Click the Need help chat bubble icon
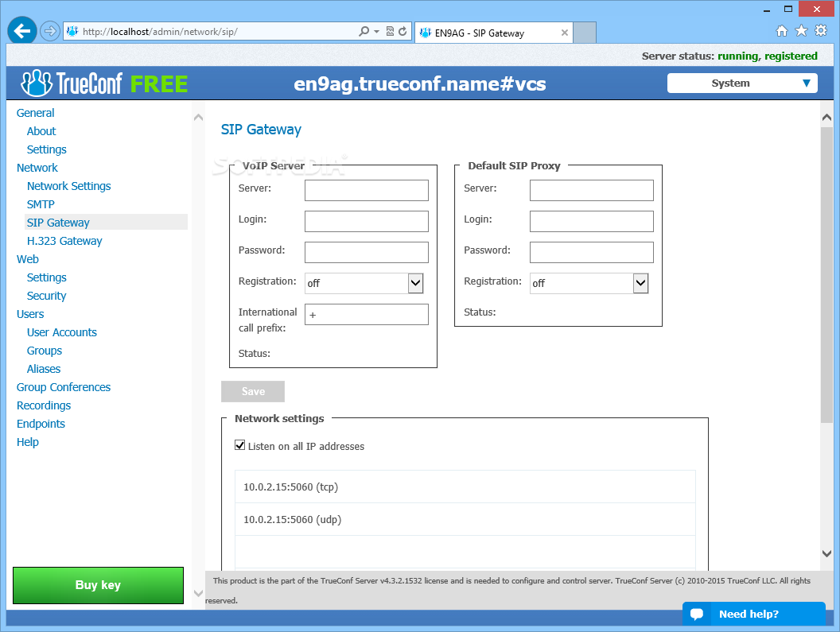Viewport: 840px width, 632px height. [697, 614]
